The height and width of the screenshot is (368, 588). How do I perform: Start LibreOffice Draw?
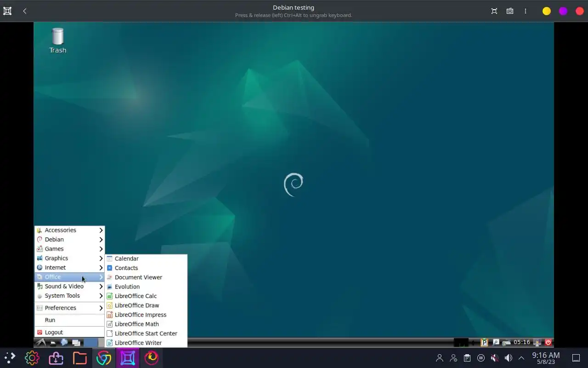pos(146,305)
